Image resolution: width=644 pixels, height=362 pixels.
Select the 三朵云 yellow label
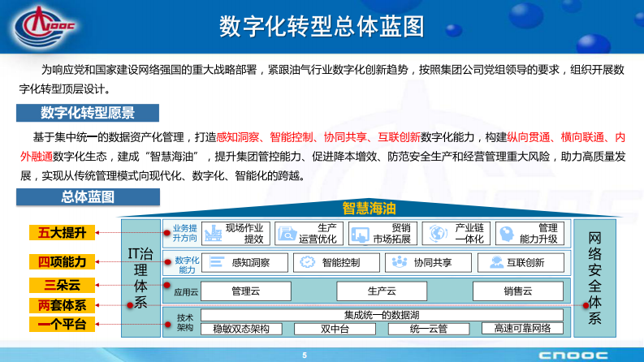click(x=62, y=285)
